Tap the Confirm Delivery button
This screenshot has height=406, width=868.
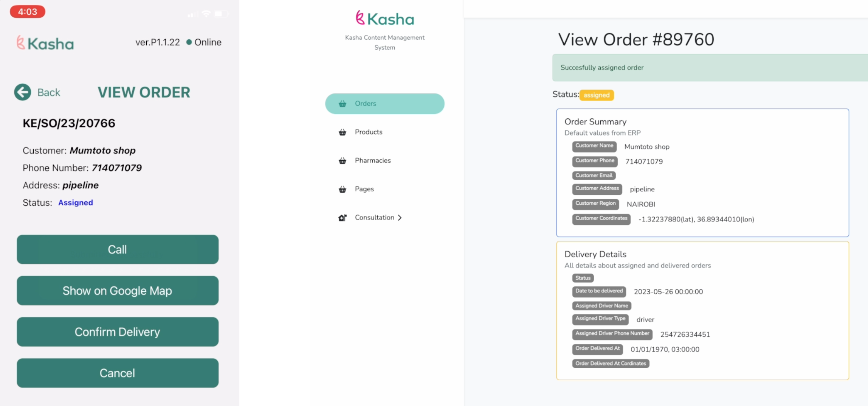click(x=118, y=332)
